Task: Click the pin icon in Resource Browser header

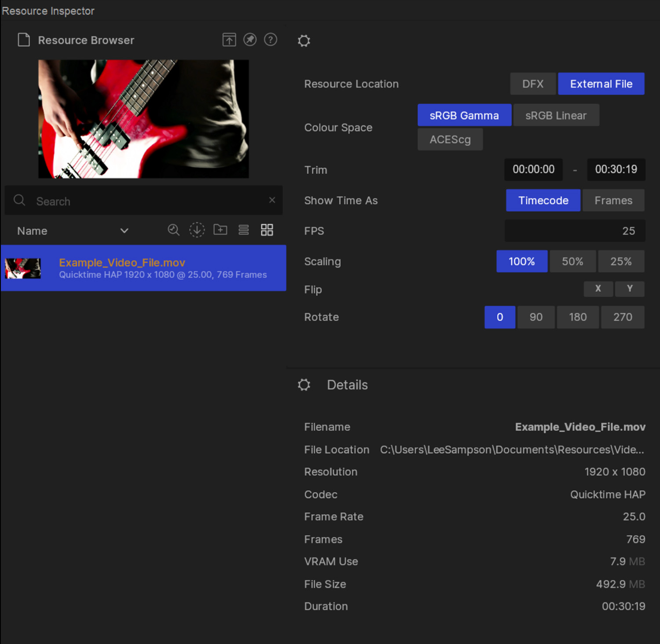Action: coord(250,40)
